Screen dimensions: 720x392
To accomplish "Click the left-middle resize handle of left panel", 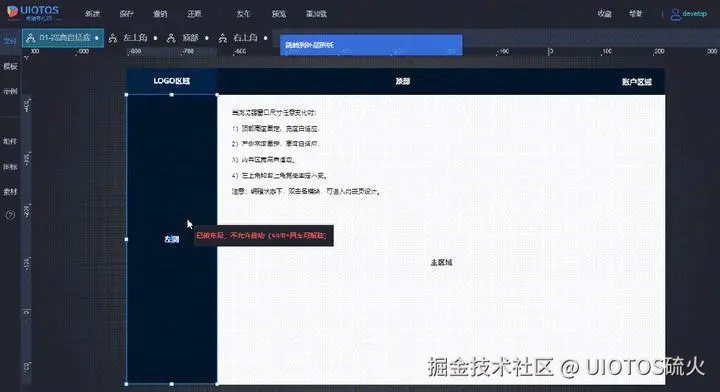I will click(127, 239).
